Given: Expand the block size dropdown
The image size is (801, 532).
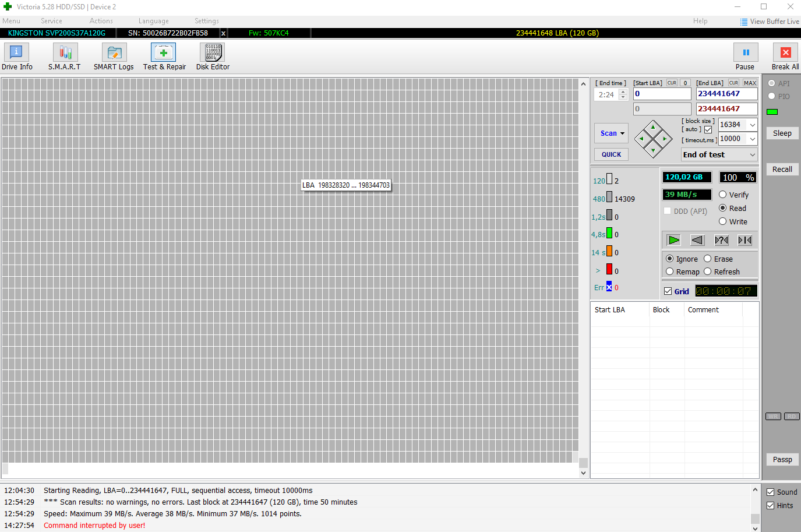Looking at the screenshot, I should click(752, 125).
